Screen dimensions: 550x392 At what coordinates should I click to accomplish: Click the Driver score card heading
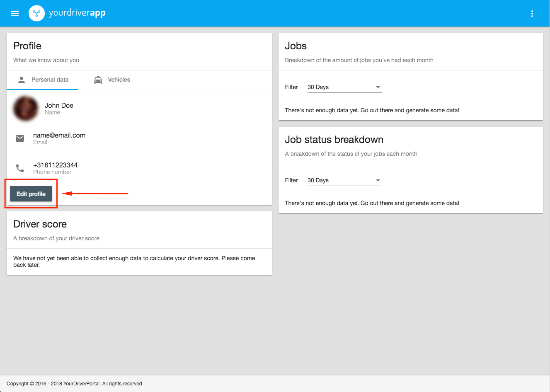pyautogui.click(x=40, y=224)
